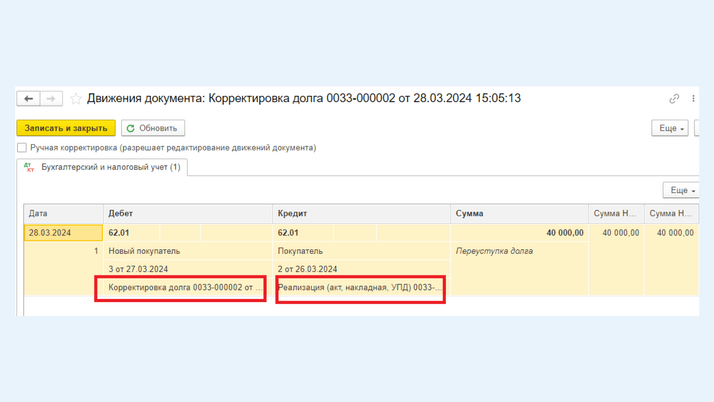Go forward with the right arrow button
This screenshot has height=402, width=714.
pyautogui.click(x=51, y=98)
